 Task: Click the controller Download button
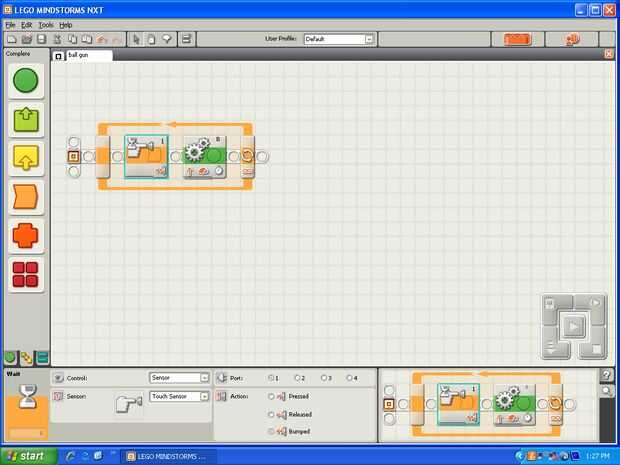551,348
